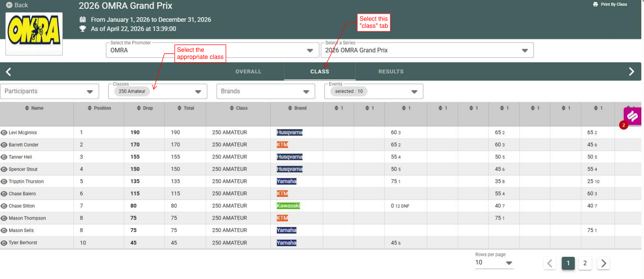644x279 pixels.
Task: Click the selected : 10 events chip
Action: (349, 91)
